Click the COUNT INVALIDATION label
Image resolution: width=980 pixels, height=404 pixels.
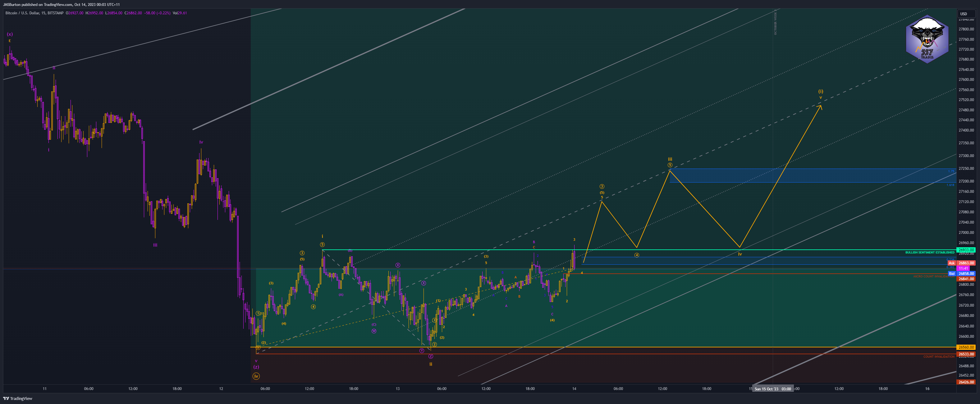(x=939, y=357)
